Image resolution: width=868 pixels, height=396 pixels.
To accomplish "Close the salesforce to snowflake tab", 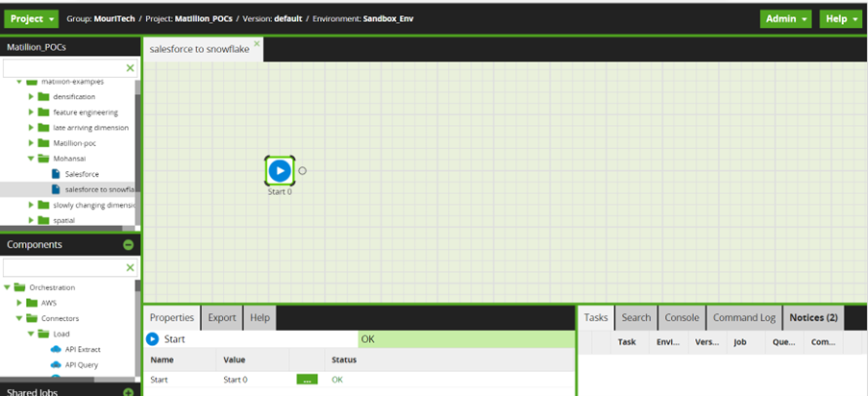I will coord(257,43).
